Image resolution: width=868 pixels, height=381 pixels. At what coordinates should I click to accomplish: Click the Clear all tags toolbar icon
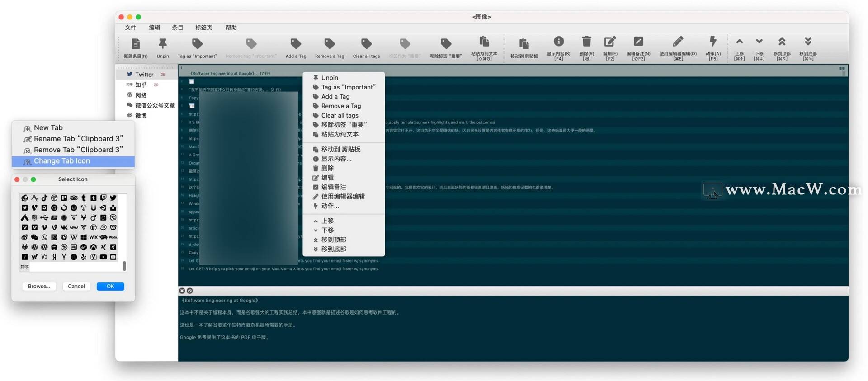(366, 44)
